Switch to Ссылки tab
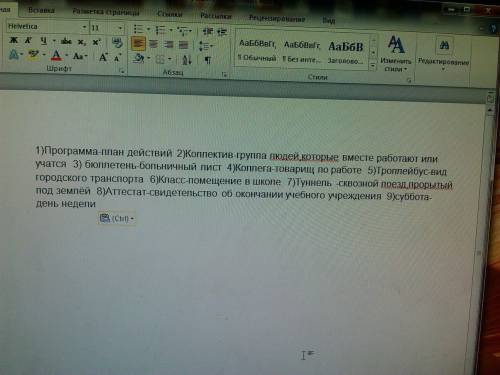 [169, 14]
